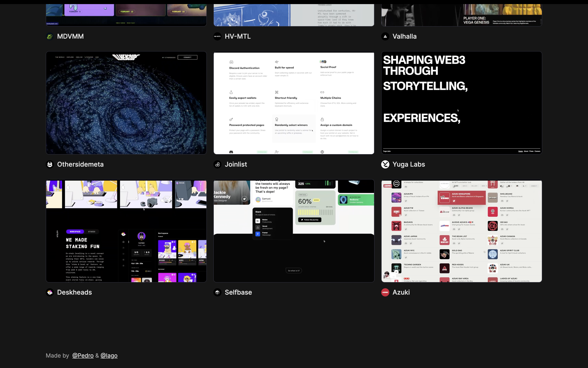
Task: Open the Joinlist features preview thumbnail
Action: pyautogui.click(x=294, y=103)
